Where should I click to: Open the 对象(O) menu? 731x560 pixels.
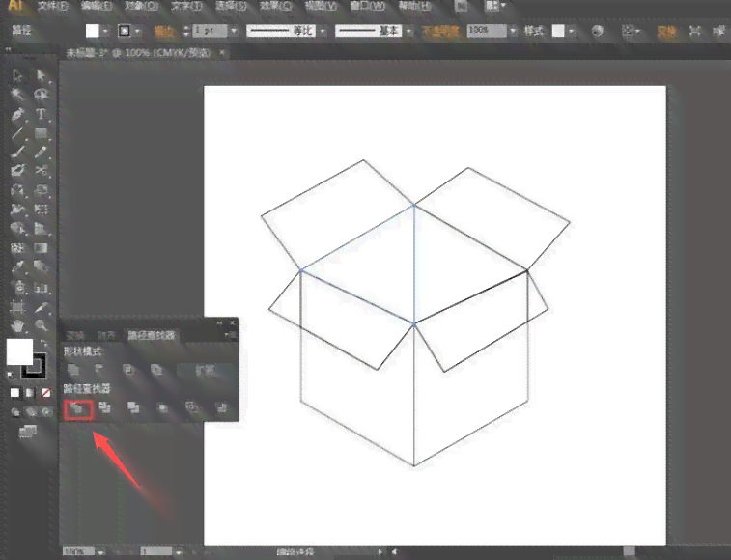point(141,6)
